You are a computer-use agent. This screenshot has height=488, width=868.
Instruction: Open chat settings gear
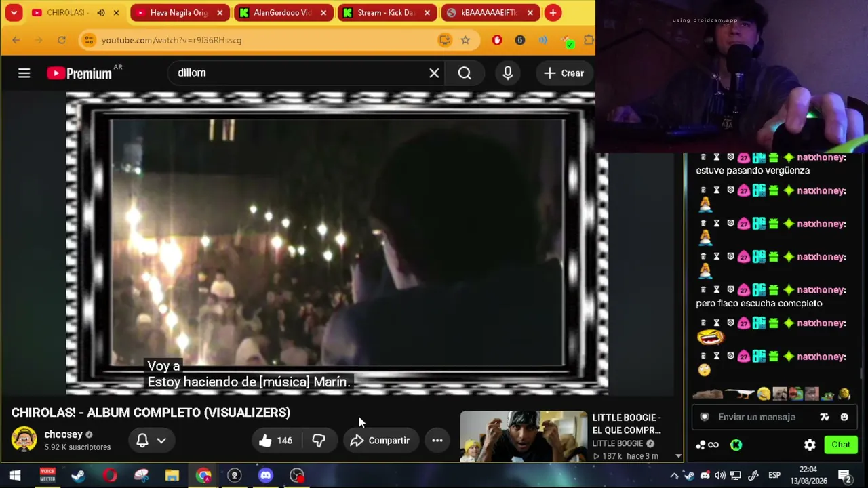click(x=810, y=445)
